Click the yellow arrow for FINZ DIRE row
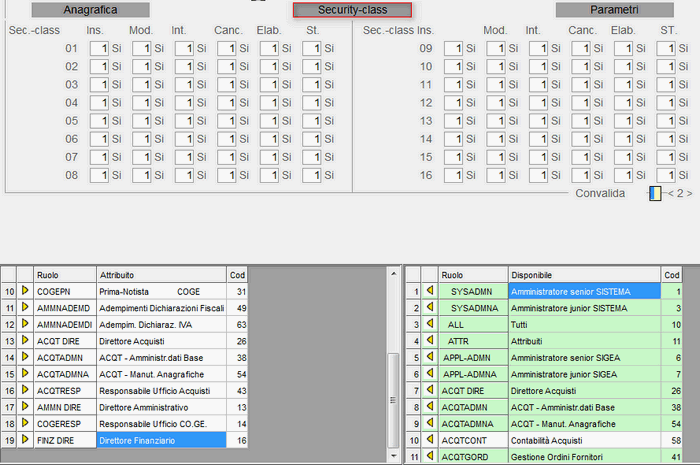 pos(25,439)
